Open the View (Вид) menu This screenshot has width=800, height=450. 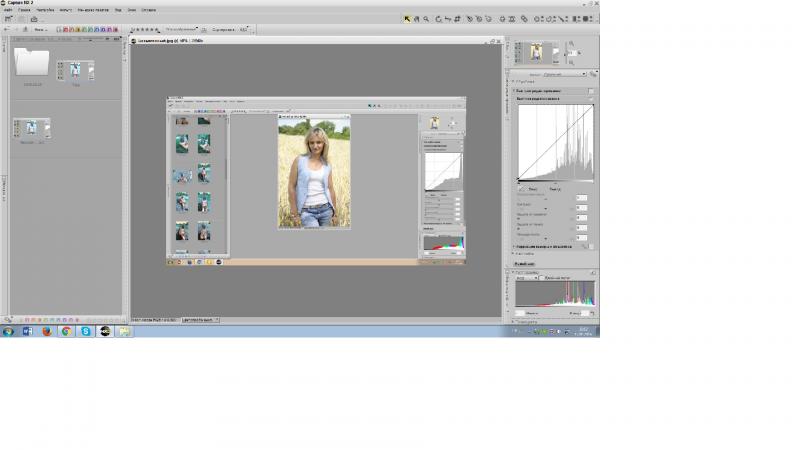tap(118, 10)
